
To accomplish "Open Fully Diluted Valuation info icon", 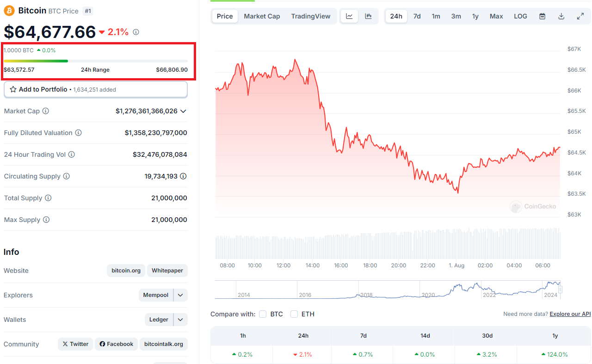I will 79,133.
